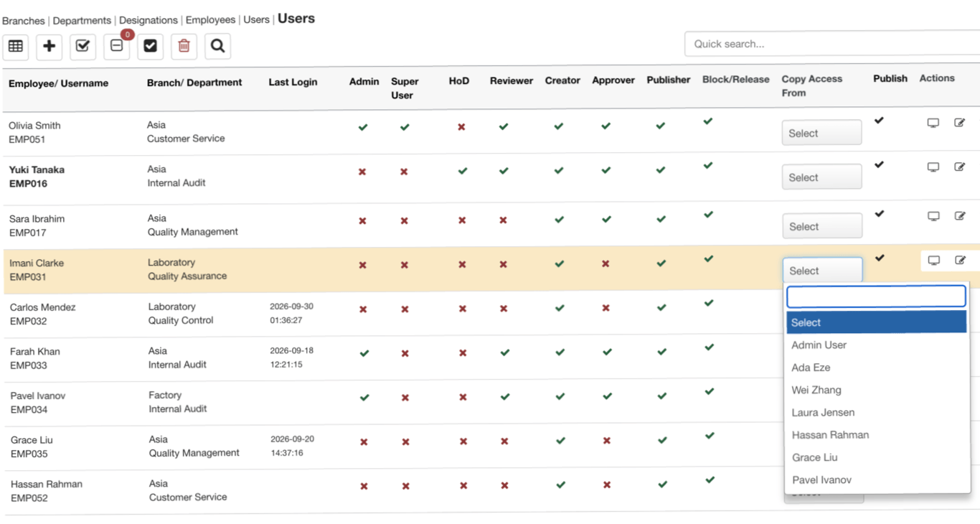This screenshot has width=980, height=524.
Task: Edit Yuki Tanaka using the pencil icon
Action: click(959, 167)
